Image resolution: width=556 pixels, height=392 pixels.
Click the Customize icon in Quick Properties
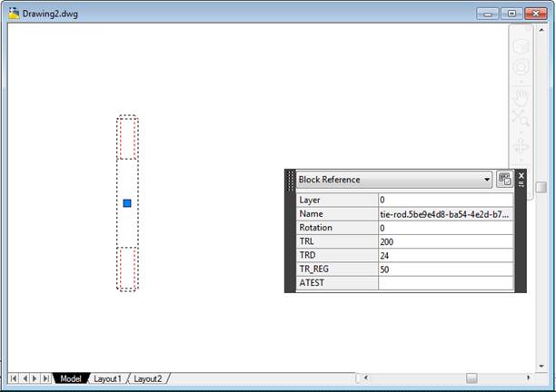tap(503, 180)
